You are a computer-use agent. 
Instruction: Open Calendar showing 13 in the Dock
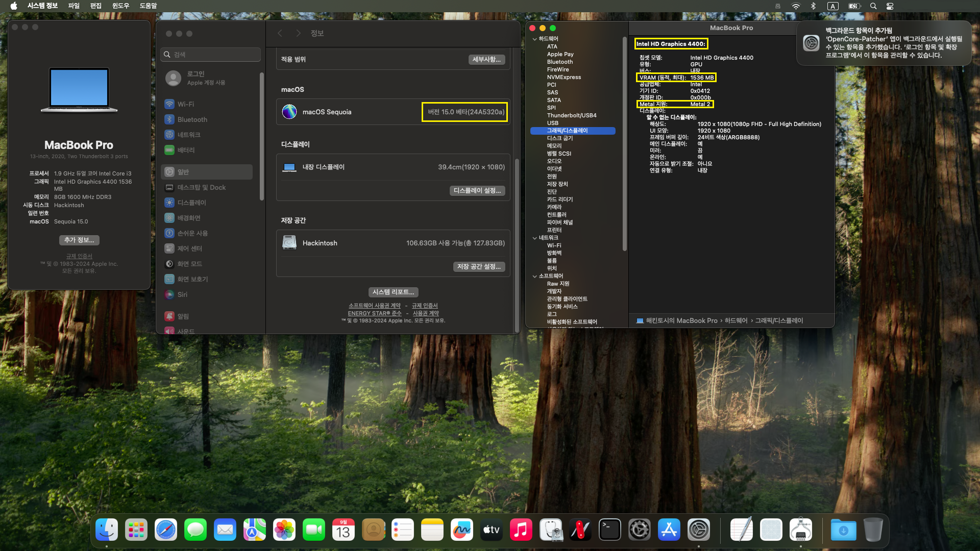pos(344,530)
